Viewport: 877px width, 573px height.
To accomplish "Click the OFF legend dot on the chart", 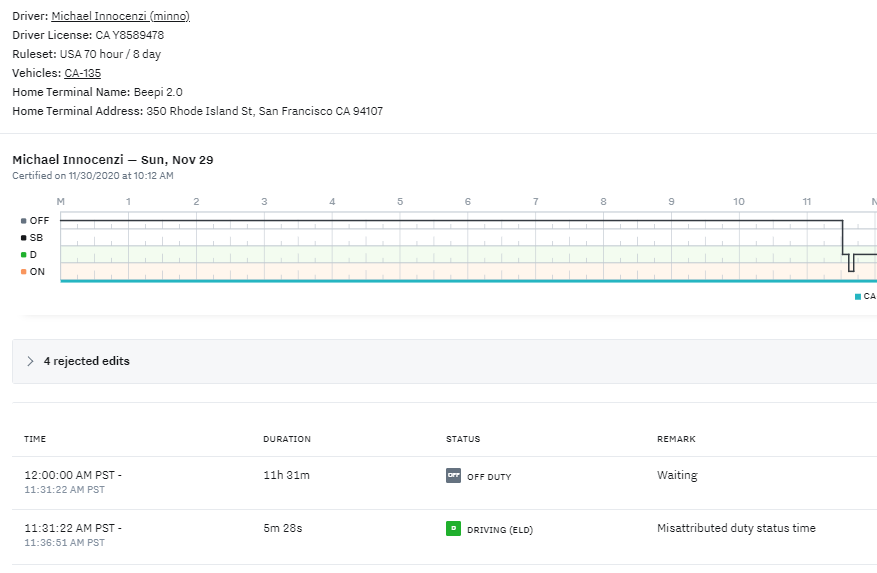I will 23,220.
